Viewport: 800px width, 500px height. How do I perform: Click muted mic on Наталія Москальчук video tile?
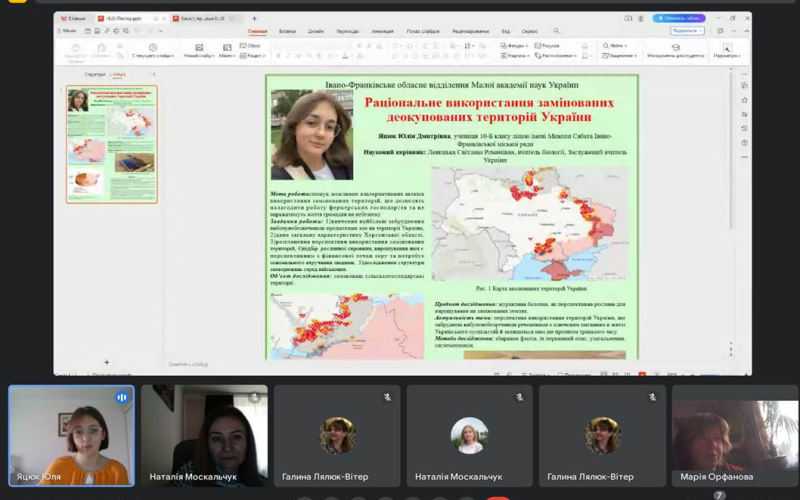click(x=255, y=397)
